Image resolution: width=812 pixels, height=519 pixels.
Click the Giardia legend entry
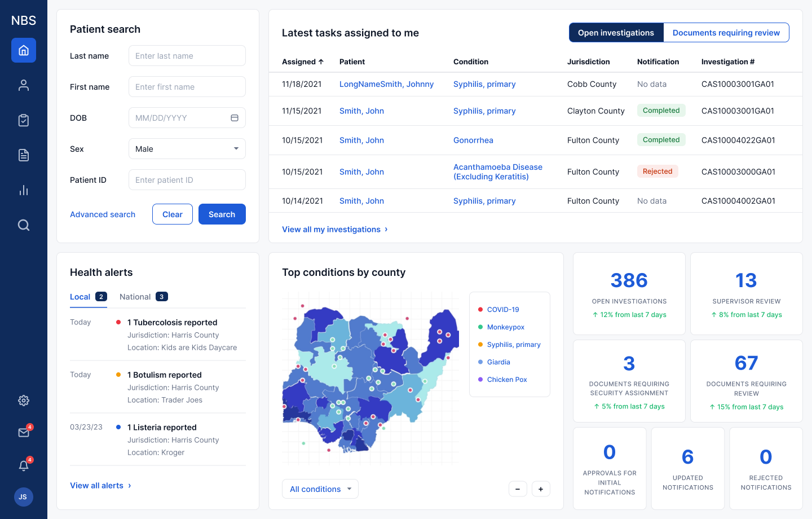point(494,362)
